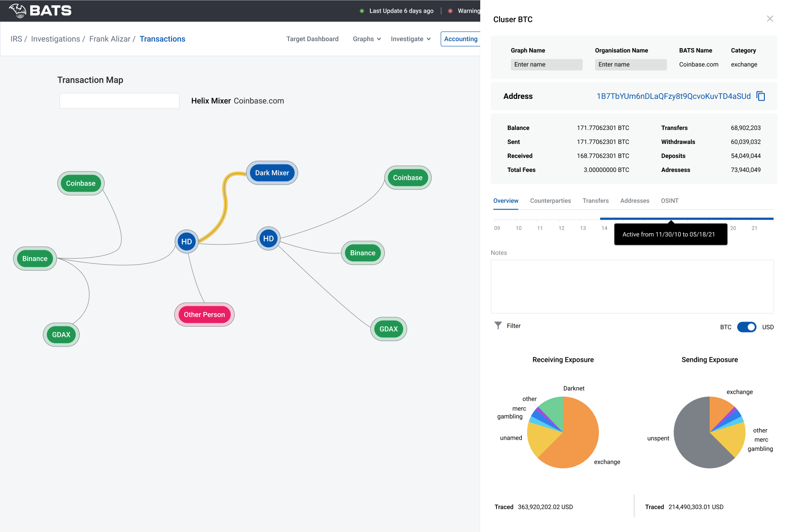Open the Investigate dropdown menu
Viewport: 788px width, 532px height.
pyautogui.click(x=411, y=39)
